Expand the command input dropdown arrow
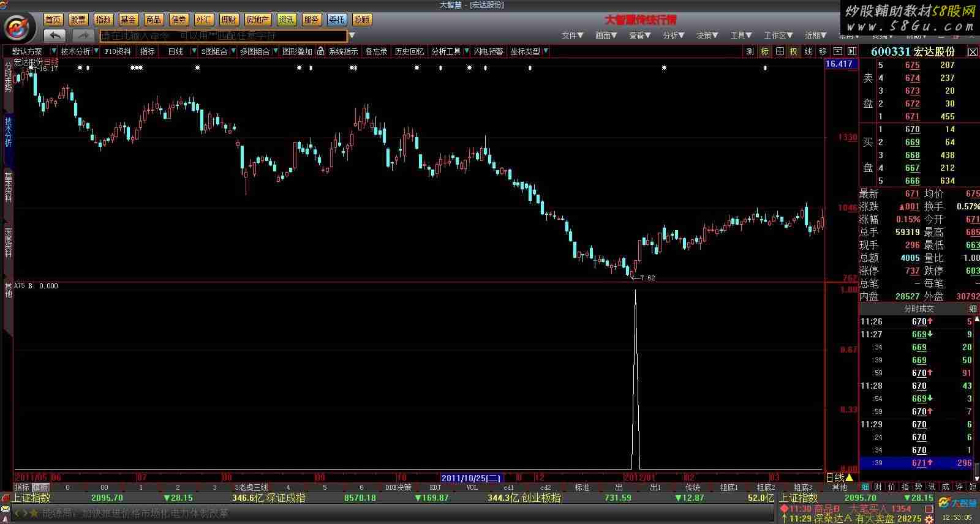This screenshot has width=980, height=524. [352, 36]
